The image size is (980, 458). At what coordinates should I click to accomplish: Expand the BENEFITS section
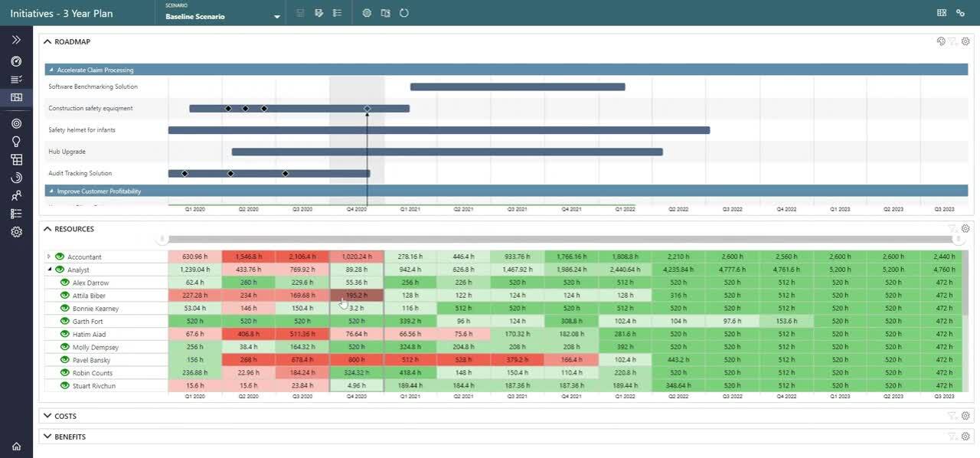point(47,437)
